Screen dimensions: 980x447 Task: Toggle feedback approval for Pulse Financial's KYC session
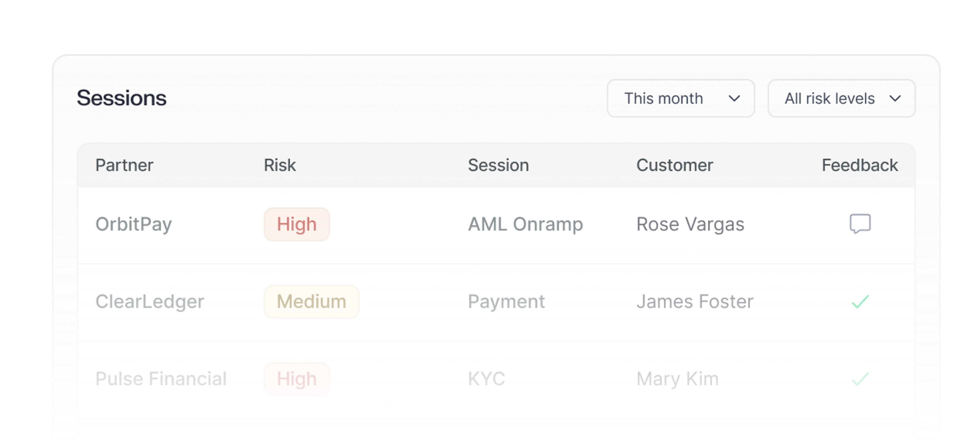[861, 379]
